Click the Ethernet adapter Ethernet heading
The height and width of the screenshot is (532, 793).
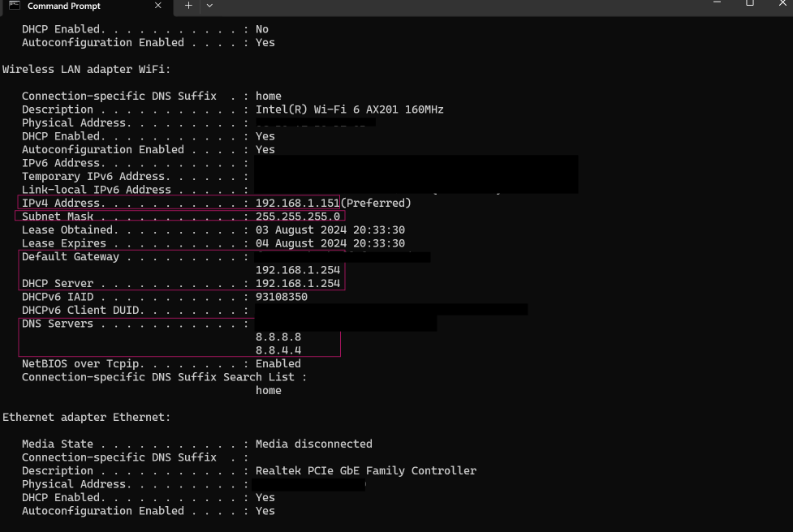click(87, 418)
